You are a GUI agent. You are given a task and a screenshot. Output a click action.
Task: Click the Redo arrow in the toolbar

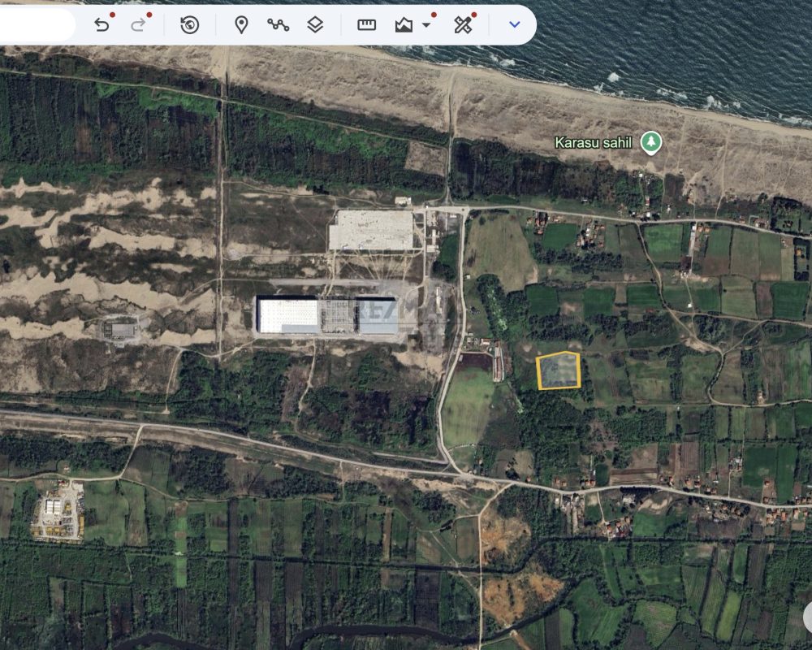click(x=138, y=24)
